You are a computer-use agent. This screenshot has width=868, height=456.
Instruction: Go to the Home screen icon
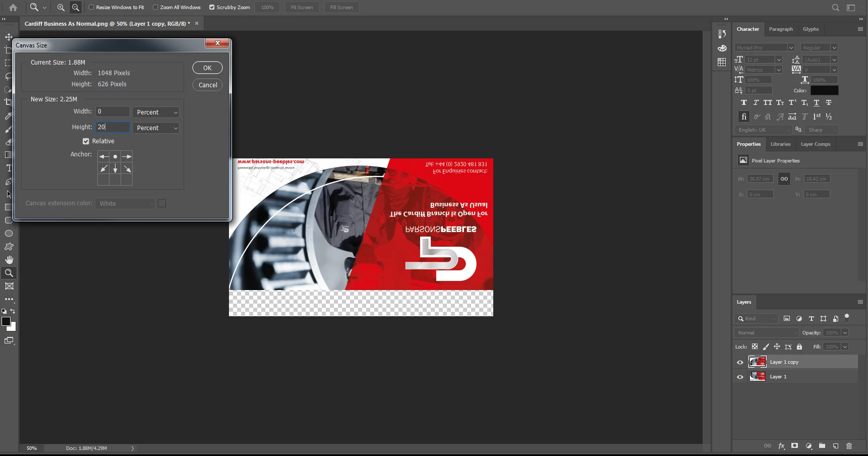pyautogui.click(x=13, y=7)
